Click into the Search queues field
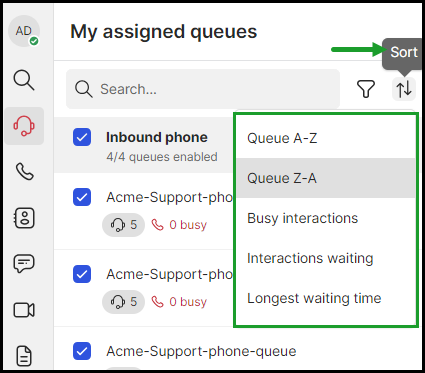Image resolution: width=425 pixels, height=373 pixels. pyautogui.click(x=203, y=89)
